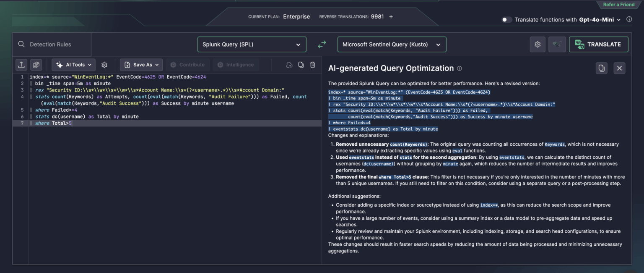Click the Refer a Friend link
Viewport: 644px width, 273px height.
click(618, 4)
